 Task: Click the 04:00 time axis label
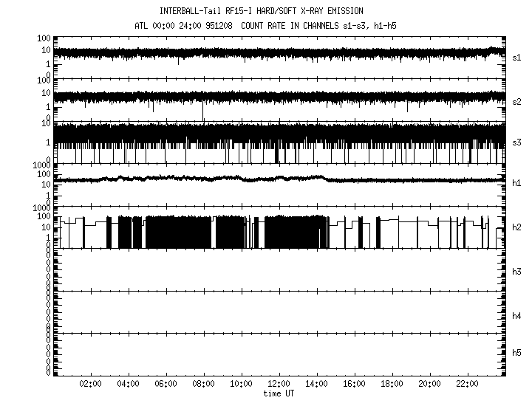pos(129,385)
